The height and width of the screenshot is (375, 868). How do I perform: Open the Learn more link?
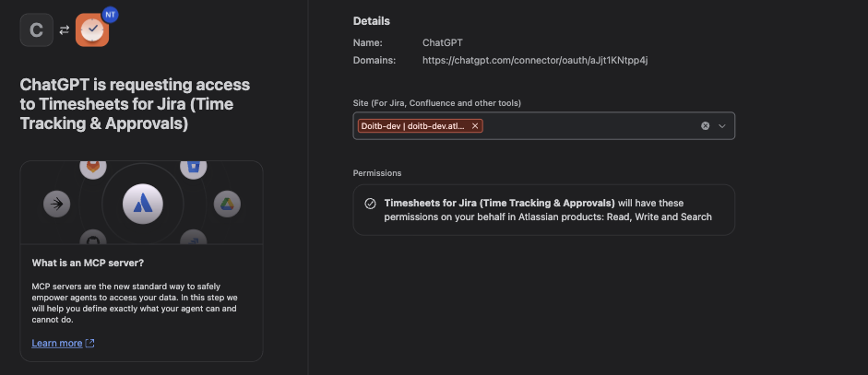[x=57, y=343]
